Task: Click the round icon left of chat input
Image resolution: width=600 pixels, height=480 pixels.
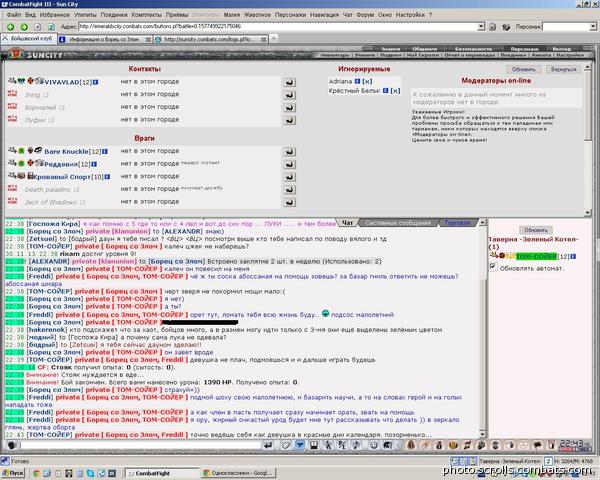Action: [12, 445]
